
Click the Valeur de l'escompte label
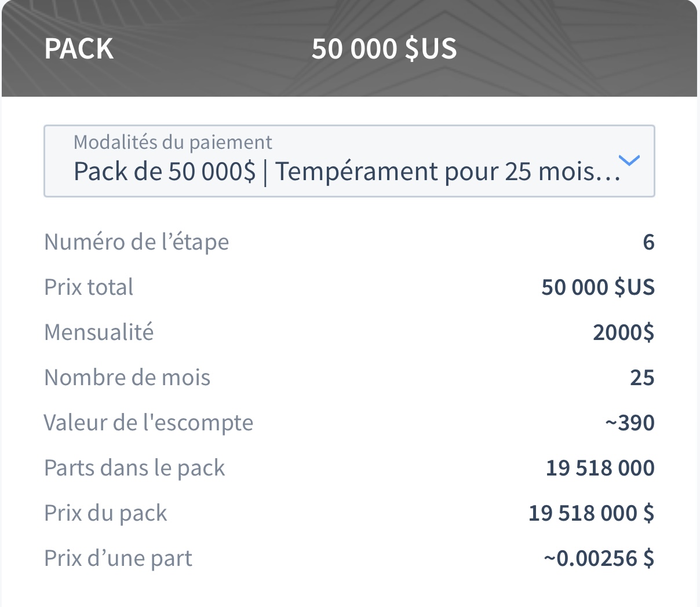pyautogui.click(x=149, y=423)
